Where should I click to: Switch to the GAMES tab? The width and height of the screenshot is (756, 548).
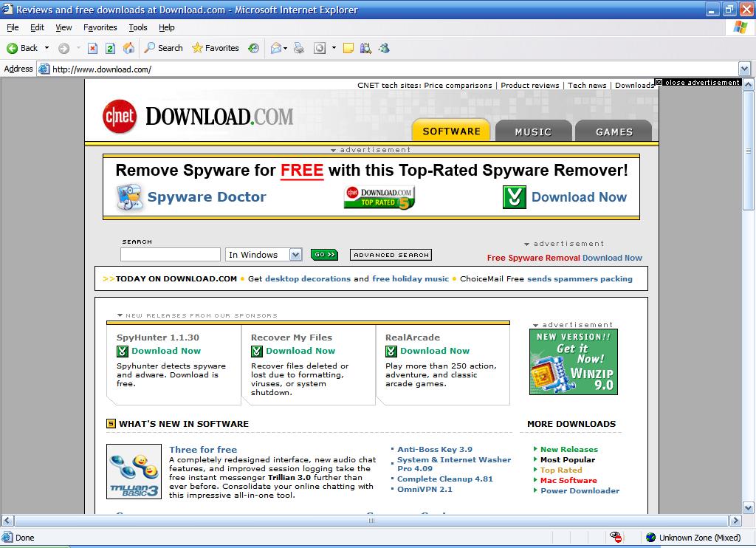pyautogui.click(x=614, y=131)
